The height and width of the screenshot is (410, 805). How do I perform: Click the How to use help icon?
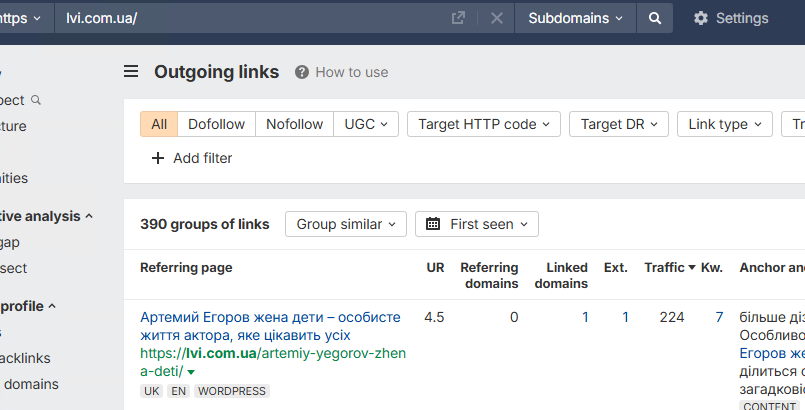coord(301,72)
